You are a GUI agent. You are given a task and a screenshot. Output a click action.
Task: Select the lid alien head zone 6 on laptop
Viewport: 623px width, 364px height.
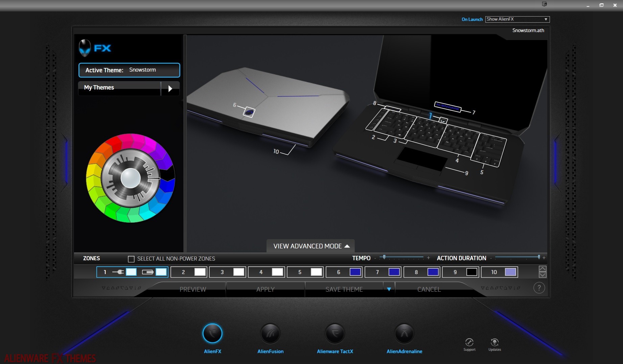tap(249, 112)
